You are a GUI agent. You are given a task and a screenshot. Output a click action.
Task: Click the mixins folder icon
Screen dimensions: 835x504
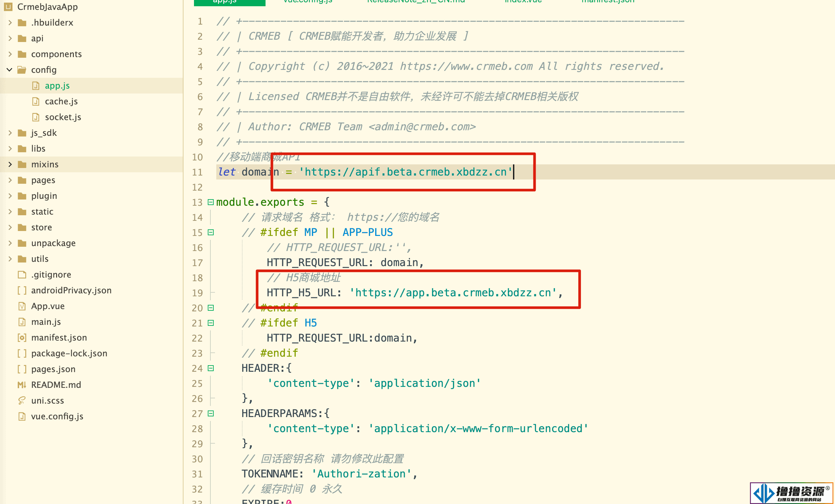pyautogui.click(x=22, y=164)
